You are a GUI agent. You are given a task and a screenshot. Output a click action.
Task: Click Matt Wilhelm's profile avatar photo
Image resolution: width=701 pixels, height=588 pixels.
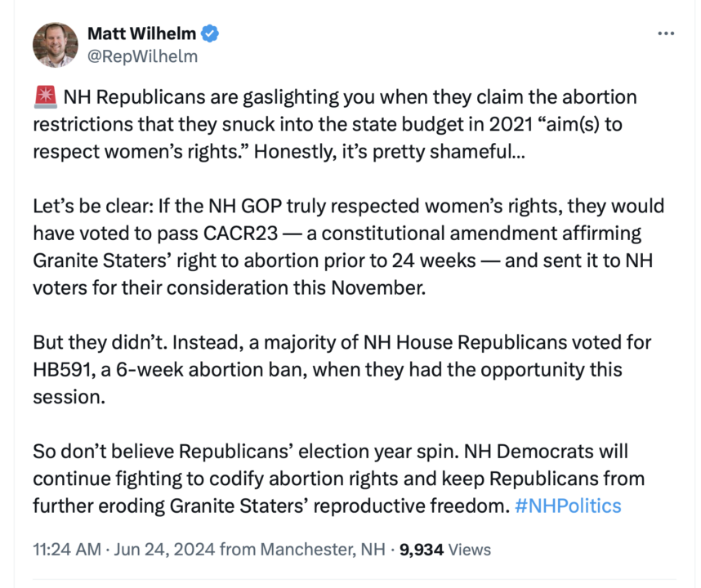pos(56,44)
